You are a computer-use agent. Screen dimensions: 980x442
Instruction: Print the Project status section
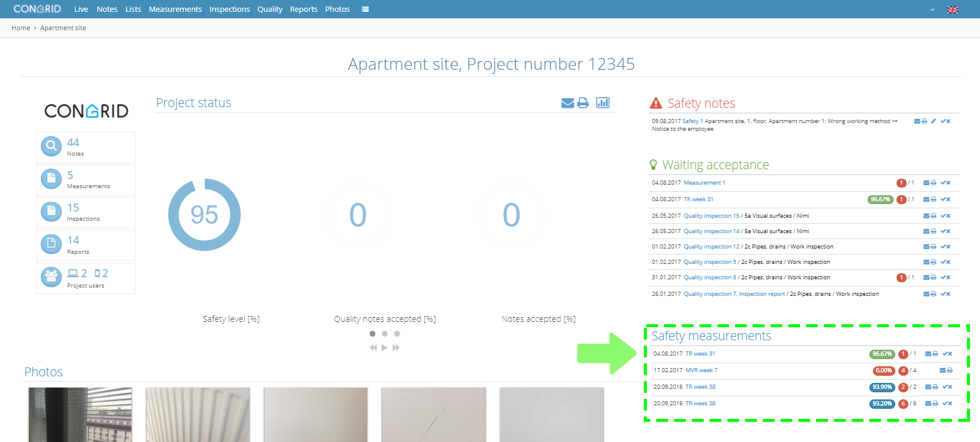coord(583,103)
